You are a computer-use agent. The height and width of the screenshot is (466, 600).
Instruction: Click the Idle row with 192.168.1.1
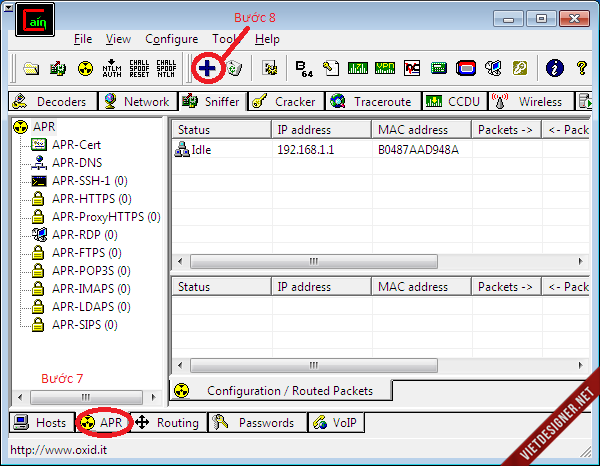(x=380, y=150)
